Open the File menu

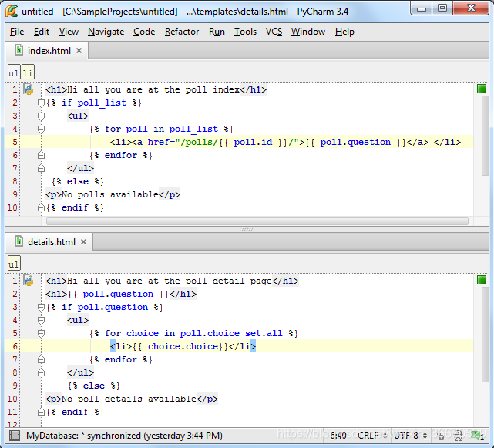(x=17, y=32)
